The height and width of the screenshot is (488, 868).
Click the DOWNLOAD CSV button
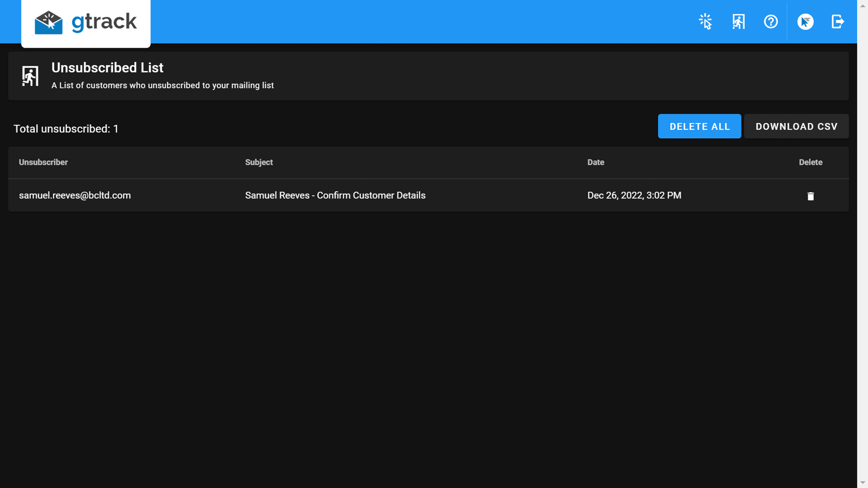point(796,126)
